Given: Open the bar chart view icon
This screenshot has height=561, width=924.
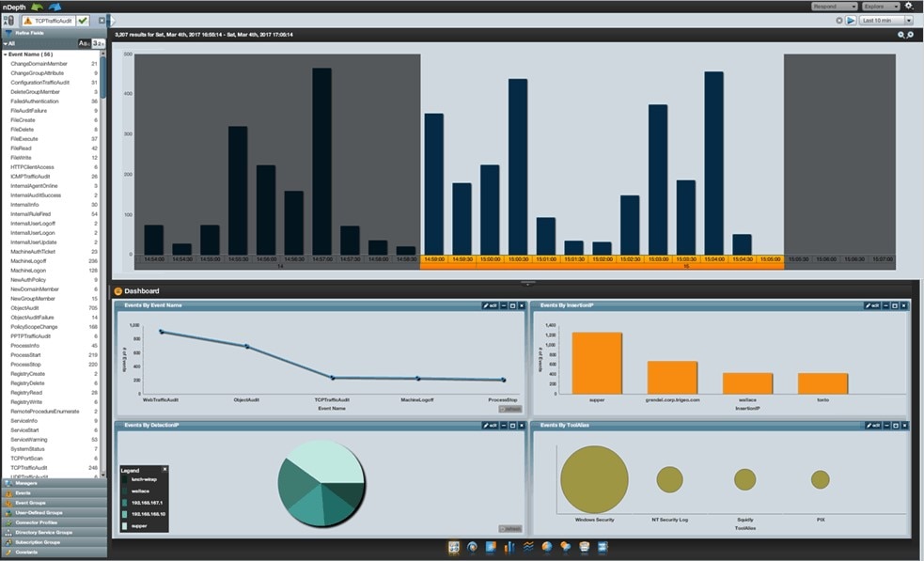Looking at the screenshot, I should click(x=509, y=547).
